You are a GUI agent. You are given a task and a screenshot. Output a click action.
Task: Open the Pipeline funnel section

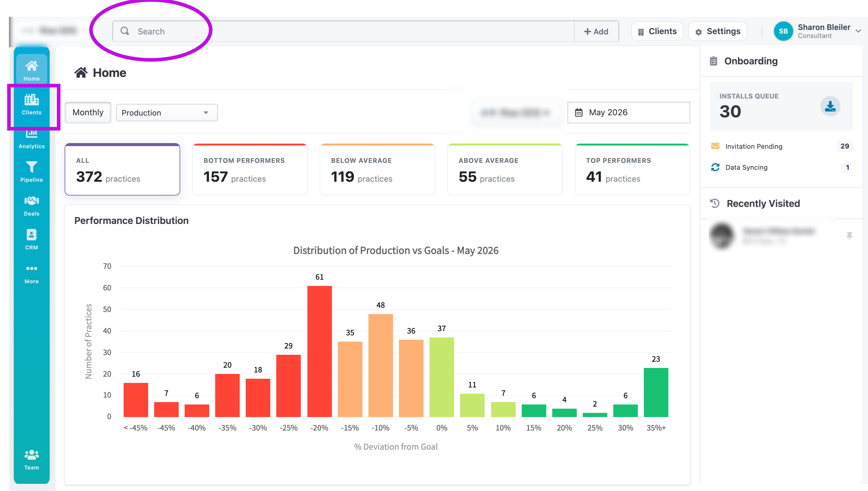(x=31, y=172)
